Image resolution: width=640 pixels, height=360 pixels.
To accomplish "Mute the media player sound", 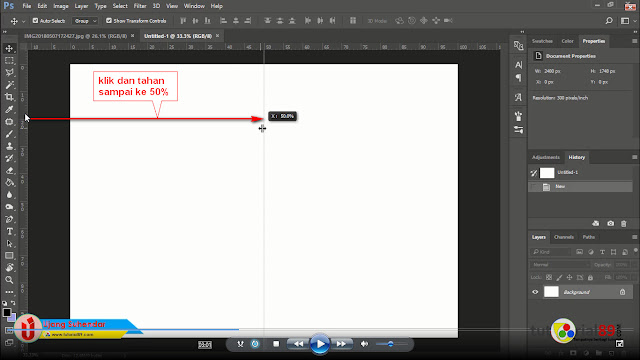I will (x=364, y=344).
